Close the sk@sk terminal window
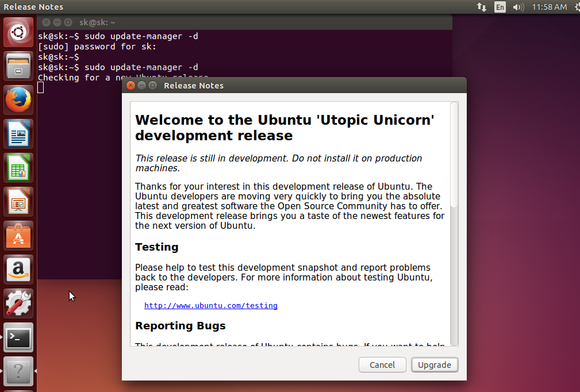 click(46, 22)
